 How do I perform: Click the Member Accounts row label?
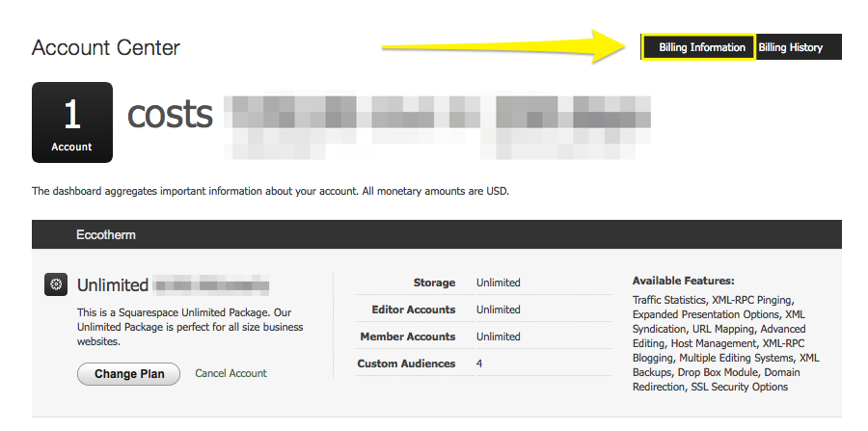click(407, 337)
